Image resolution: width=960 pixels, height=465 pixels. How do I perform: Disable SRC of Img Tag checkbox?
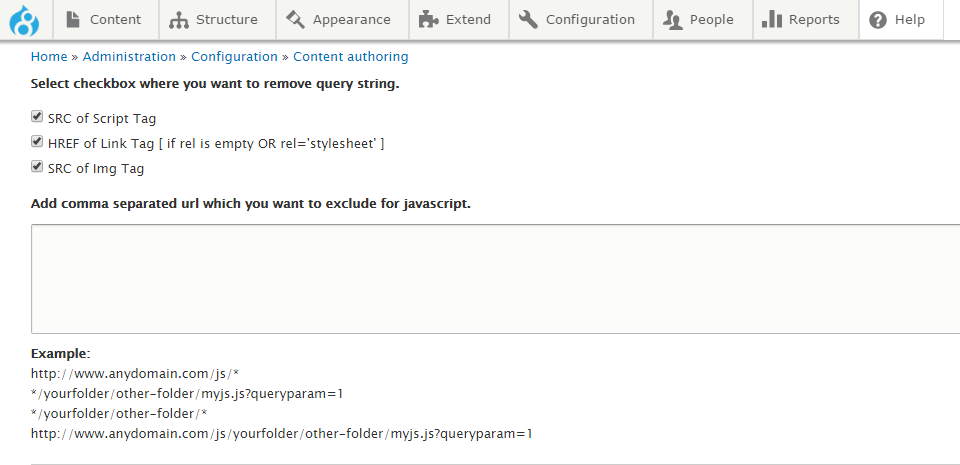(37, 166)
